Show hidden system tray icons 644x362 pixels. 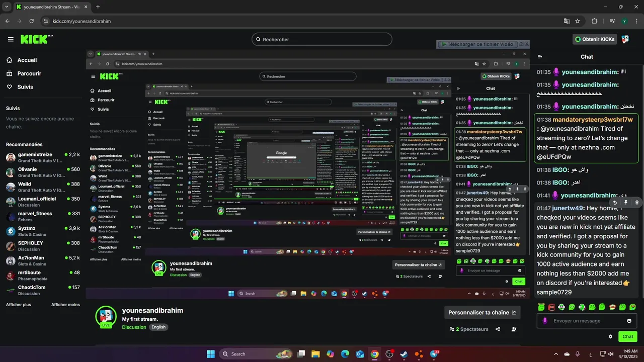[556, 354]
